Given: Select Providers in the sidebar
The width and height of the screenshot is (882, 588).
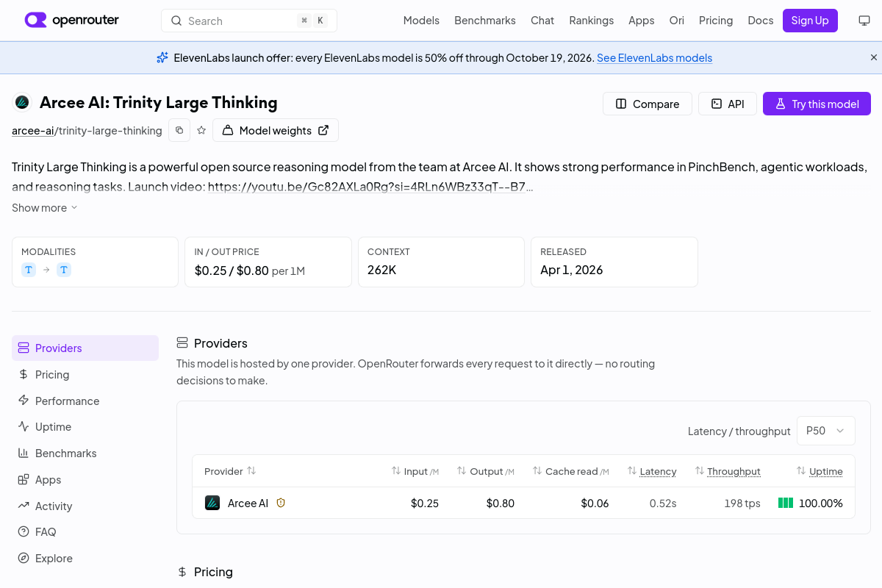Looking at the screenshot, I should coord(85,348).
